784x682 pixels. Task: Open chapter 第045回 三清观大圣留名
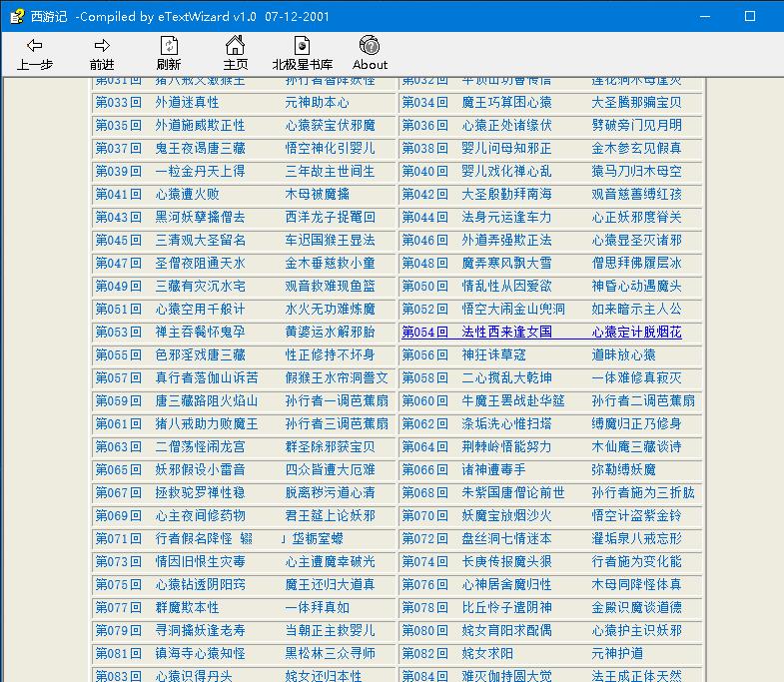click(235, 241)
